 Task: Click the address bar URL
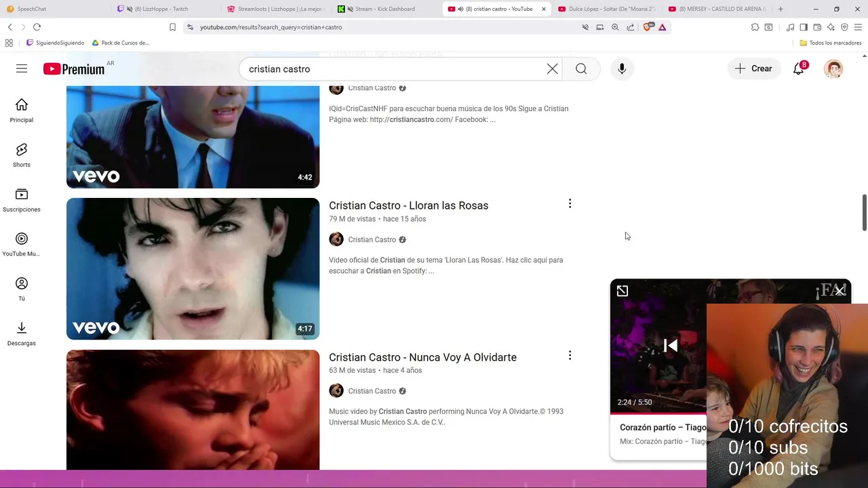(271, 27)
